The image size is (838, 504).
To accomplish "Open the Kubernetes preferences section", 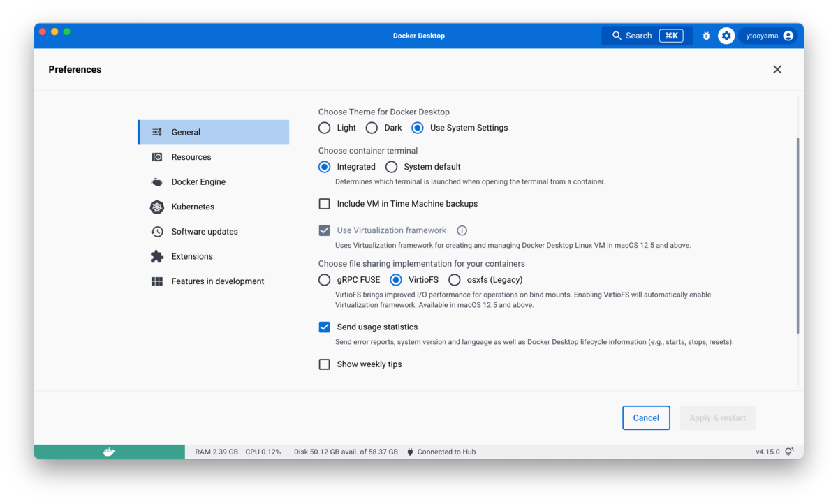I will (x=214, y=207).
